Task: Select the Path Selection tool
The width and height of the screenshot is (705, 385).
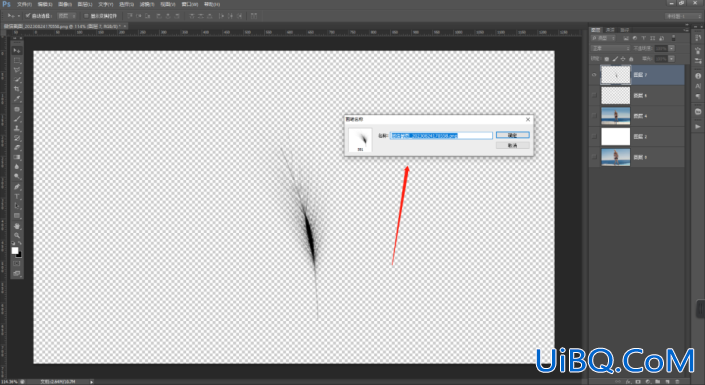Action: click(x=17, y=206)
